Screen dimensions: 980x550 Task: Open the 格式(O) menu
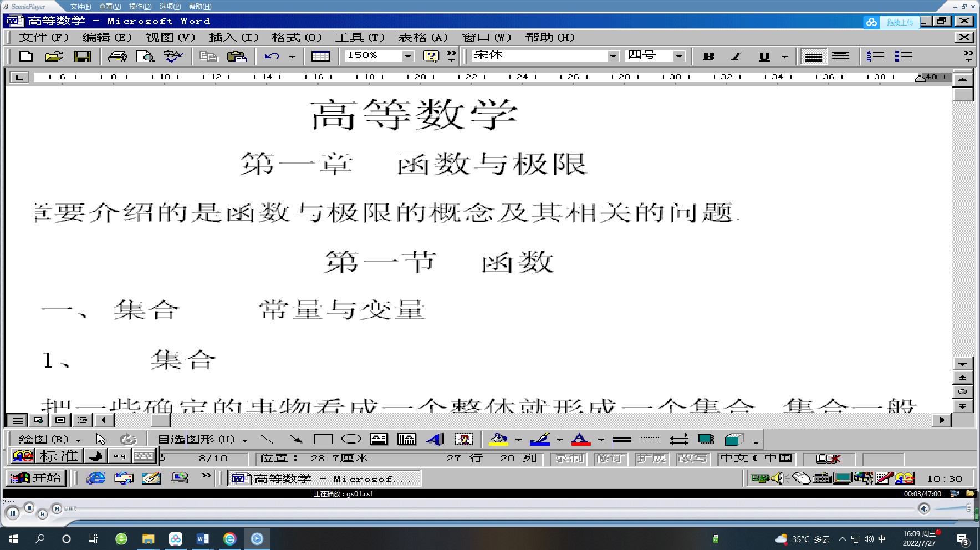pos(296,37)
